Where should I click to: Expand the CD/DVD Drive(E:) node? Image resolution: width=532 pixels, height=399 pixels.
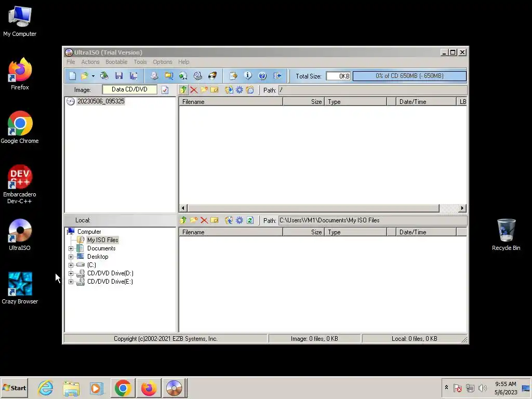(71, 282)
